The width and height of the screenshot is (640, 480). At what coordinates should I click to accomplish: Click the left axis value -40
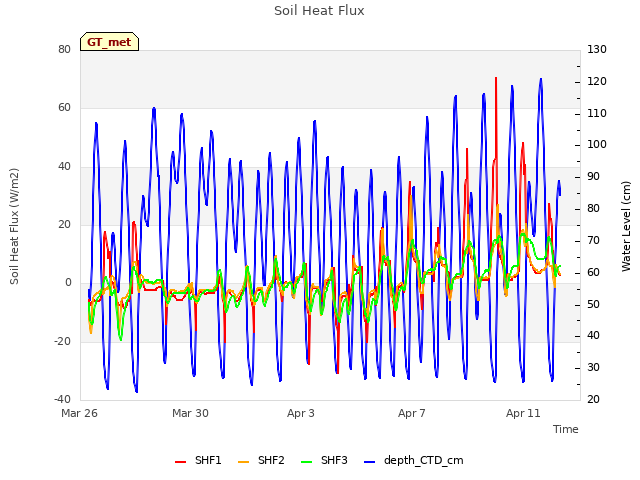coord(62,399)
